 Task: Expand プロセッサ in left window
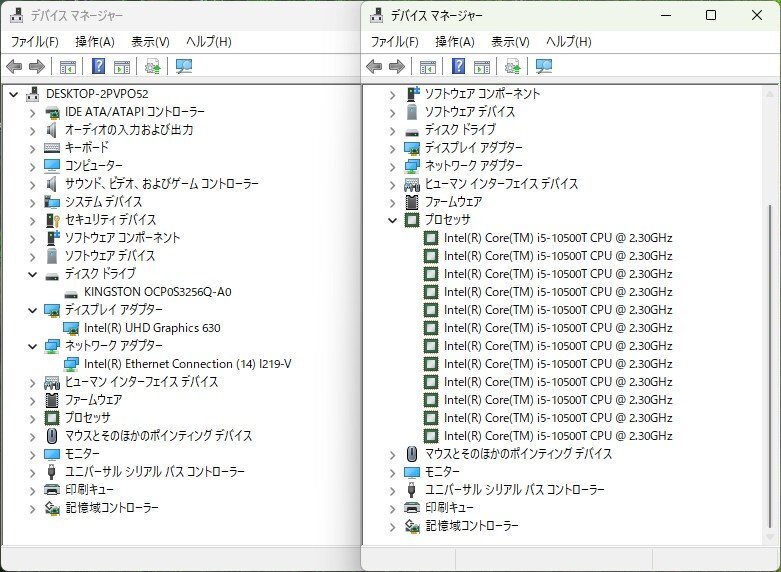point(32,419)
